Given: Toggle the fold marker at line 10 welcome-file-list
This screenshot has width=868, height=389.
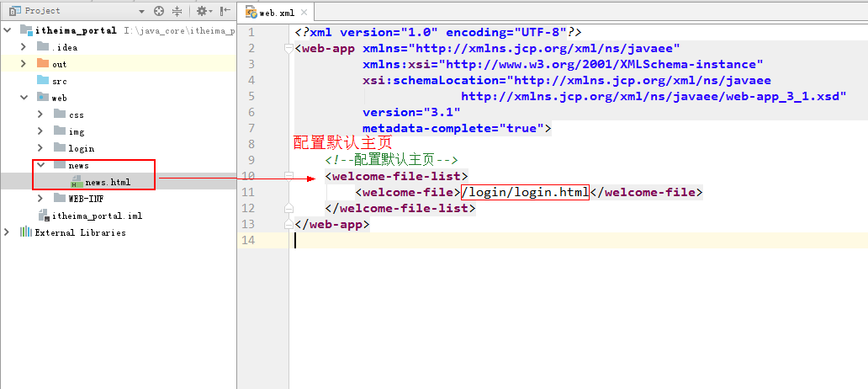Looking at the screenshot, I should (288, 176).
